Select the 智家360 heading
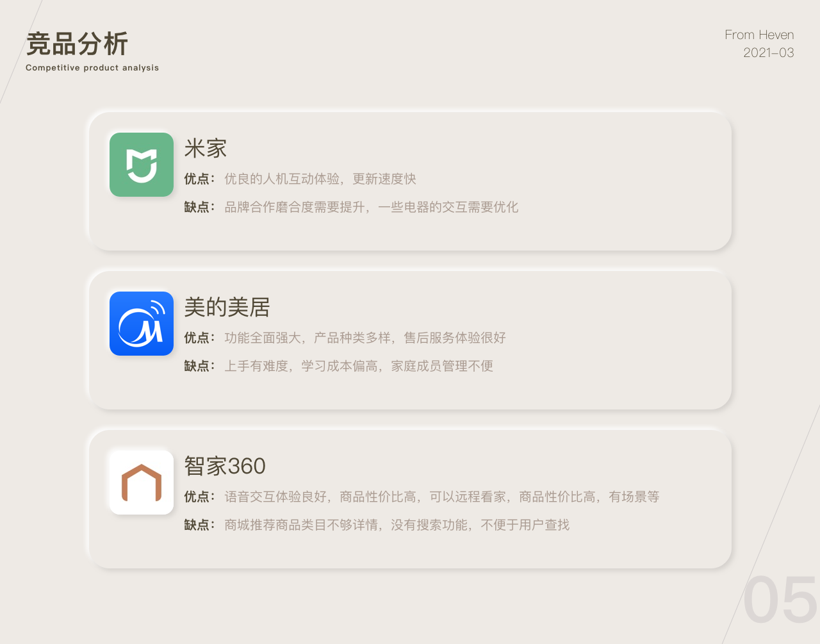The height and width of the screenshot is (644, 820). (x=225, y=466)
